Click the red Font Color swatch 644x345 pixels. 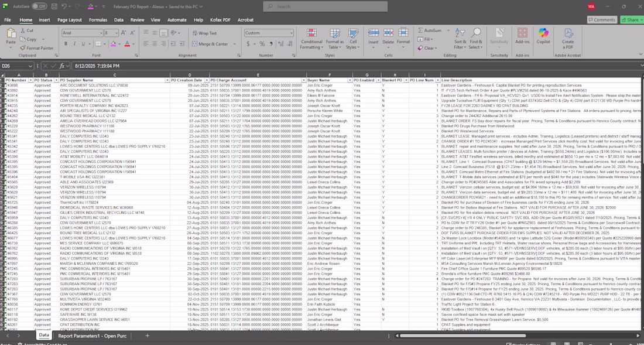pyautogui.click(x=127, y=44)
